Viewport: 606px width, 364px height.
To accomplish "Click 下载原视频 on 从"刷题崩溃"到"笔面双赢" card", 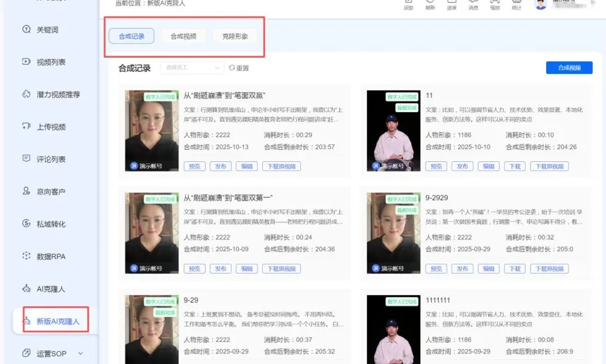I will point(282,166).
